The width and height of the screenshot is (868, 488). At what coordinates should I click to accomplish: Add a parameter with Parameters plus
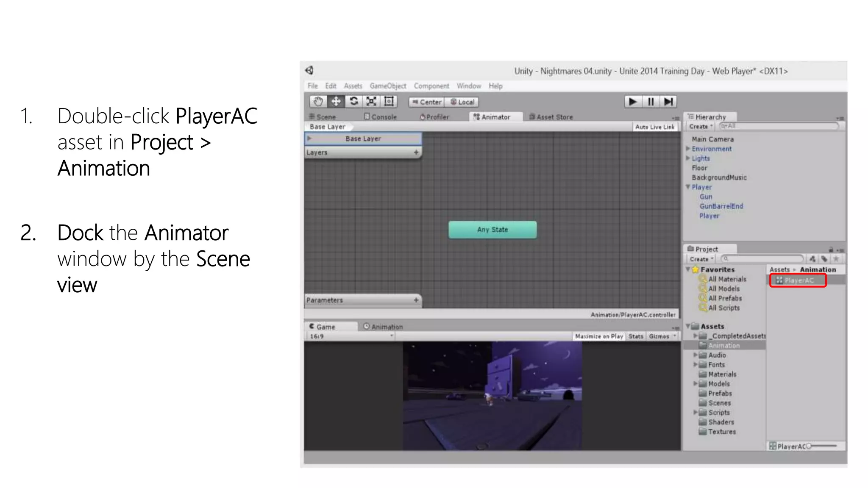point(416,300)
